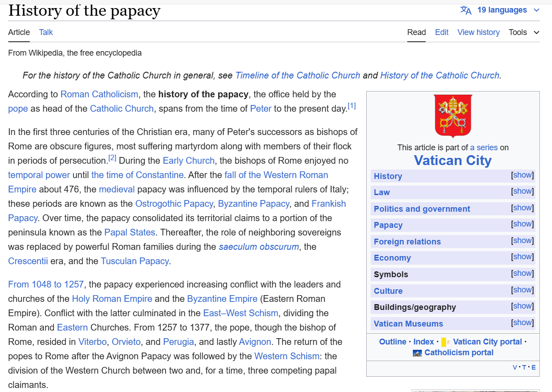Open the time of Constantine link

[137, 175]
